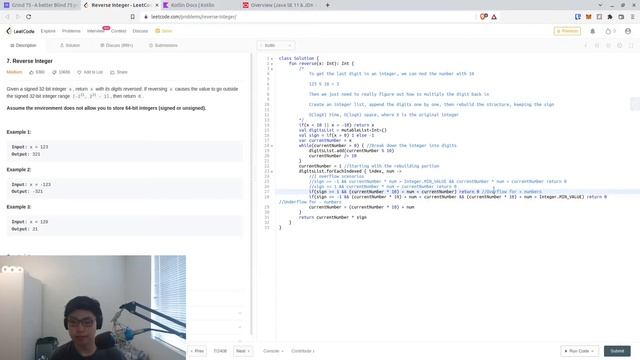
Task: Open the streak flame counter
Action: [x=610, y=31]
